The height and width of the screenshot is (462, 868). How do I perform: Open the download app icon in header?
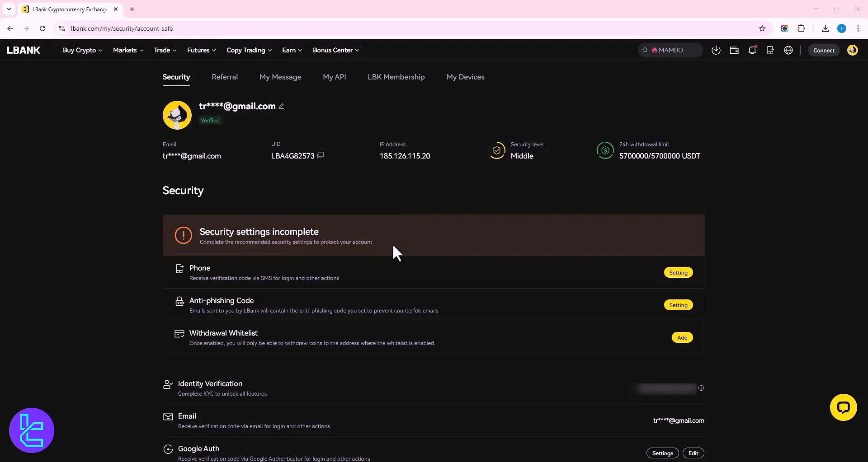tap(716, 50)
